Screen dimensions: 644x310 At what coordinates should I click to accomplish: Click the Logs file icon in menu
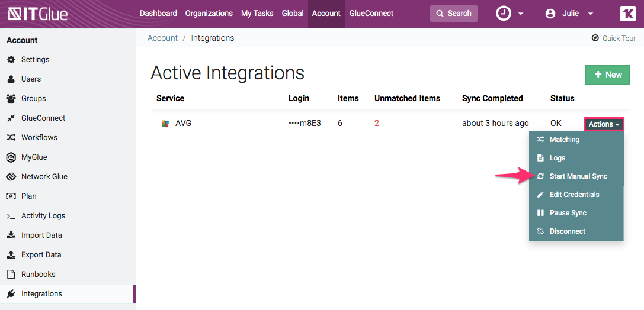click(x=540, y=158)
